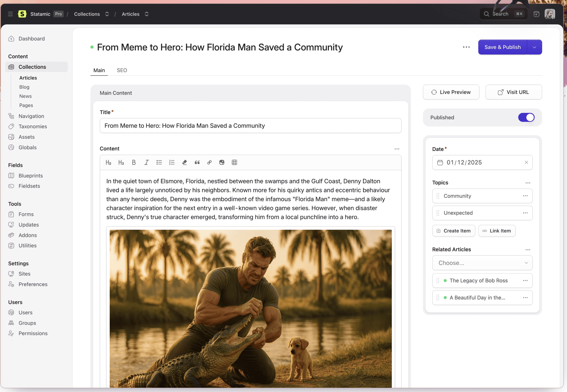Click into the Title input field
This screenshot has width=567, height=392.
(x=250, y=126)
